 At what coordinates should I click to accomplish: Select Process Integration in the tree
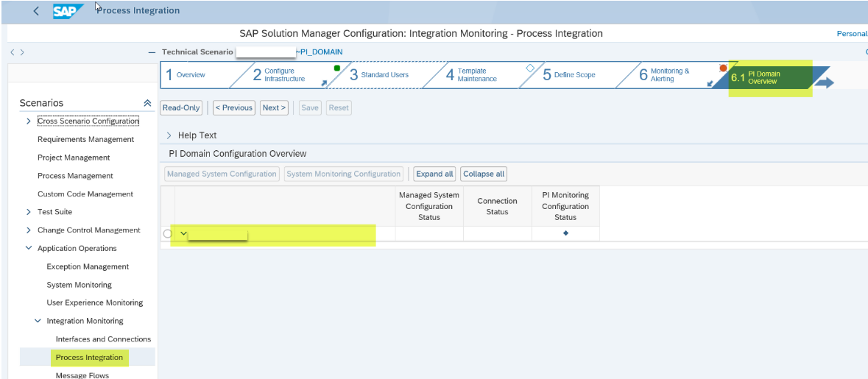(x=90, y=358)
